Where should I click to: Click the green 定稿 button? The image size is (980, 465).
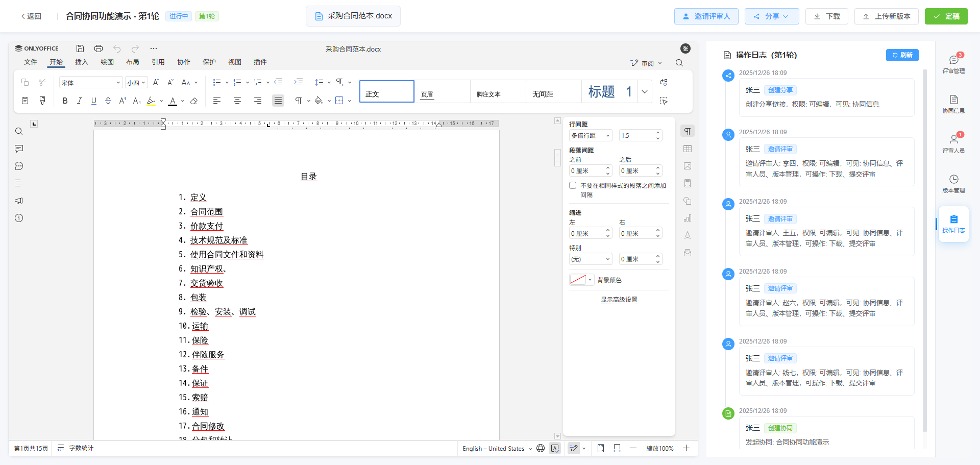(946, 16)
